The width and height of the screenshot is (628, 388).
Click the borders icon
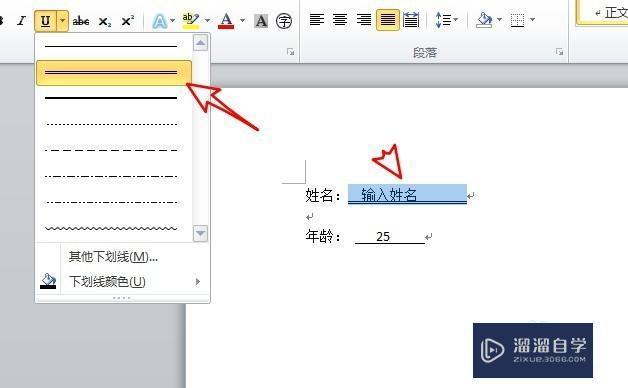517,20
